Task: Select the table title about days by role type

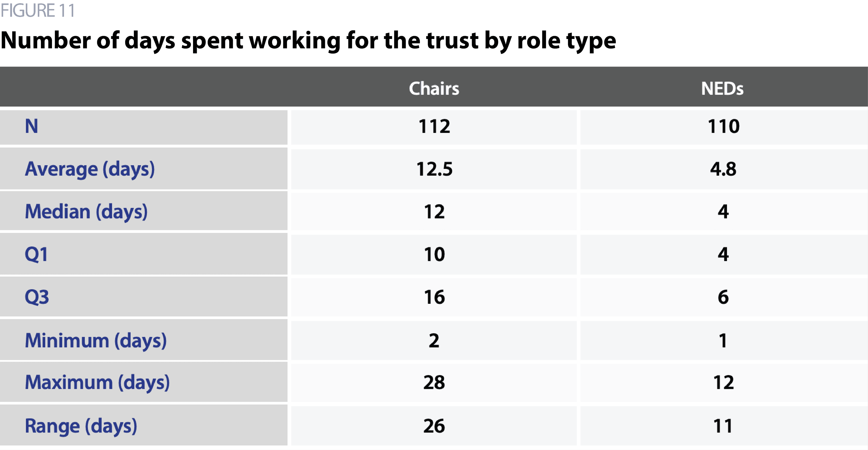Action: [x=308, y=41]
